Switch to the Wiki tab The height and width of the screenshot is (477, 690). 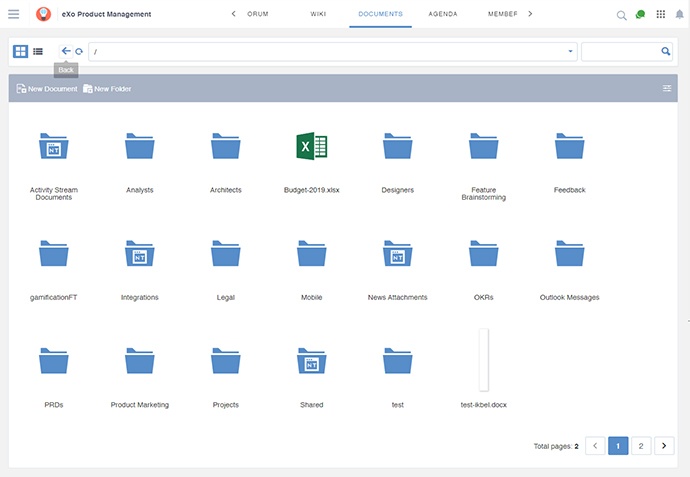coord(317,15)
